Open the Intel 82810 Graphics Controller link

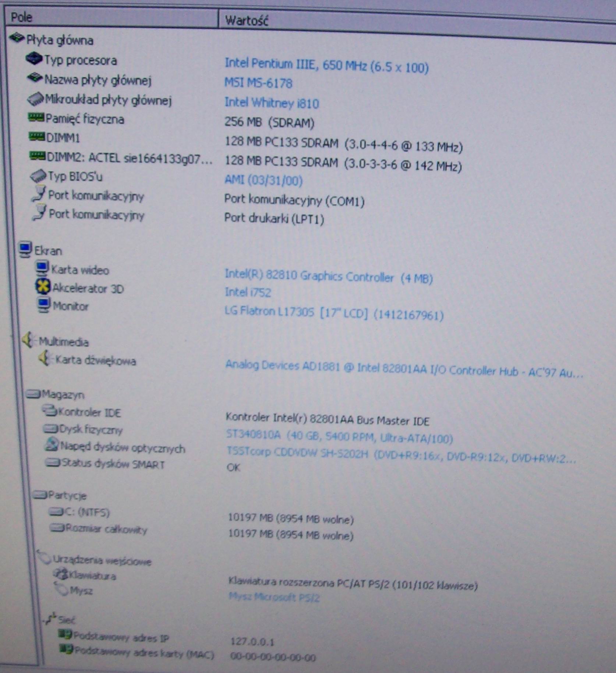point(329,277)
